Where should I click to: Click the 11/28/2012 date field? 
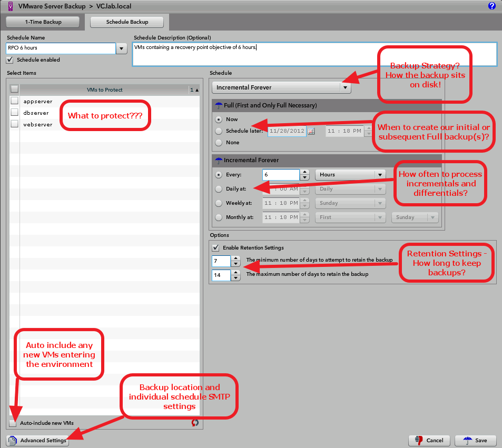287,131
